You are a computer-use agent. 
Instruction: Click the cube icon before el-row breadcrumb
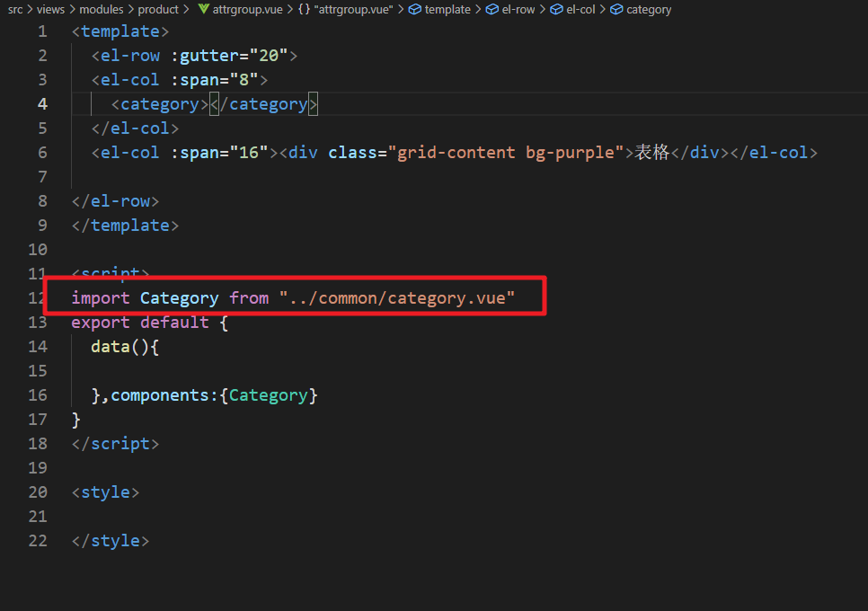492,10
